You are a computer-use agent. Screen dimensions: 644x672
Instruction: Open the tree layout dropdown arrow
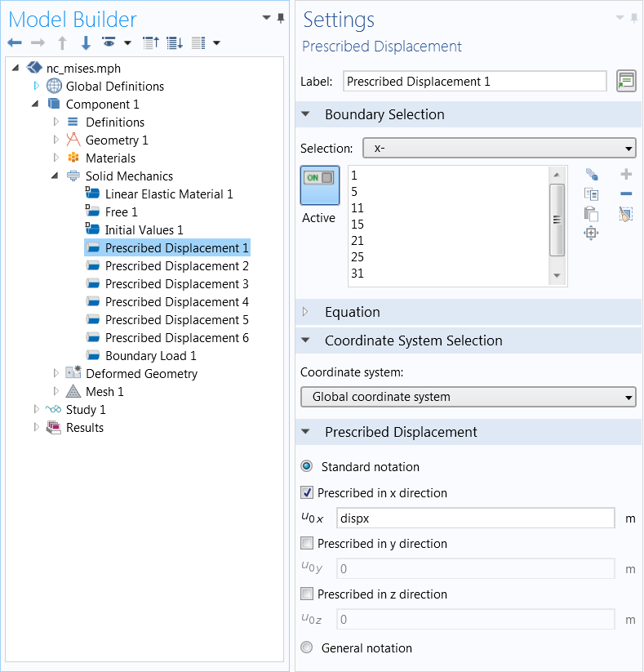click(x=217, y=42)
